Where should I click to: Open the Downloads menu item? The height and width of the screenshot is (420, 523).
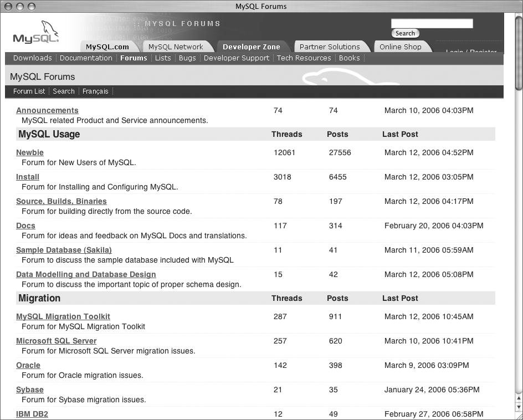tap(32, 58)
